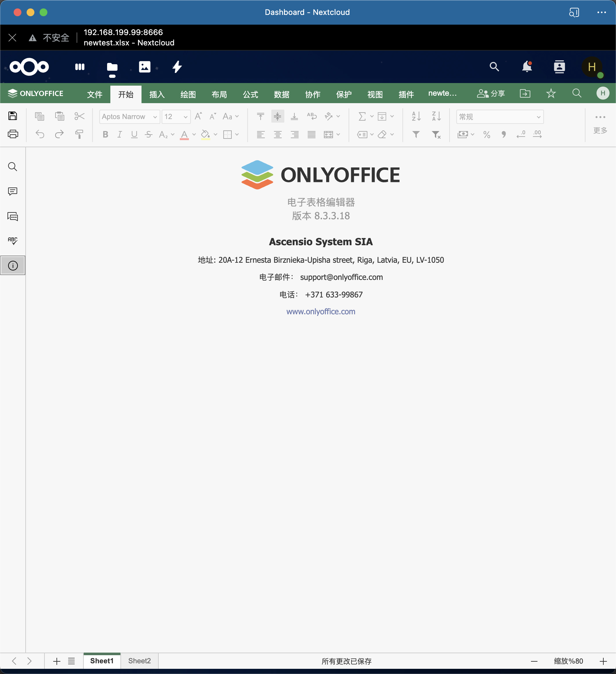Switch to the 插入 tab
616x674 pixels.
(157, 94)
